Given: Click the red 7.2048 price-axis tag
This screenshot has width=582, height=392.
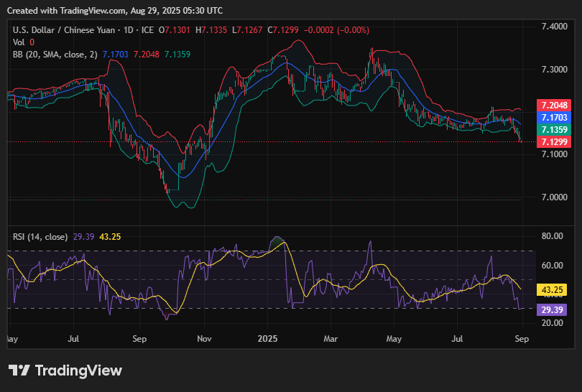Looking at the screenshot, I should pos(554,106).
